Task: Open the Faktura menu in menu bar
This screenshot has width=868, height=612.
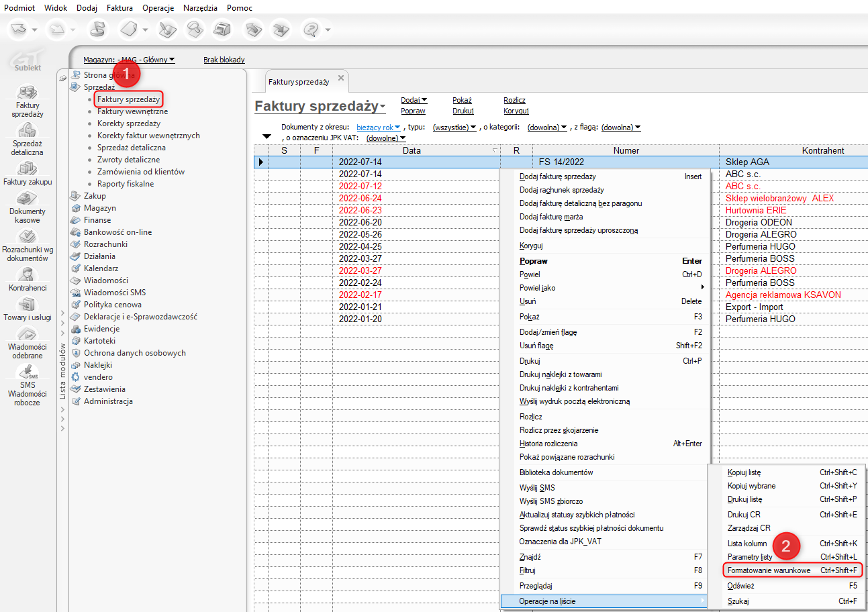Action: click(x=119, y=7)
